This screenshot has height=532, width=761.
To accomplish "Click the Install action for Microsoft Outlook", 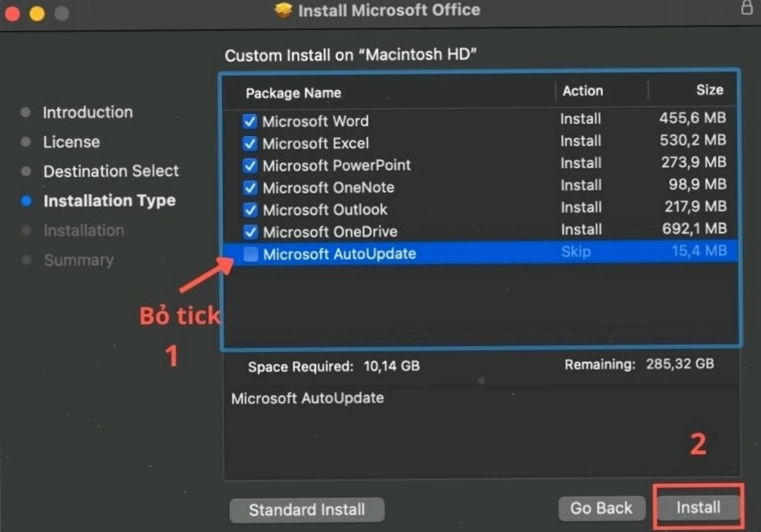I will [x=581, y=208].
